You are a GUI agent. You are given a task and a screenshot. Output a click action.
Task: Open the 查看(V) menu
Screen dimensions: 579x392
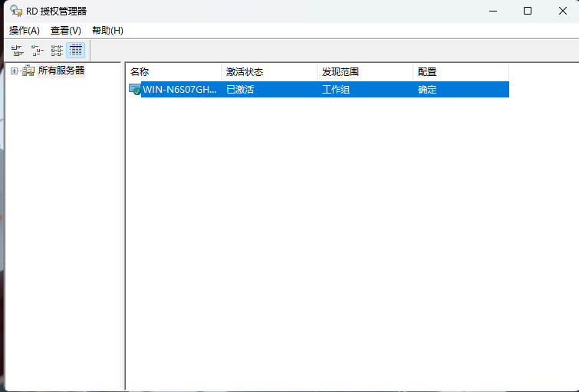(65, 31)
